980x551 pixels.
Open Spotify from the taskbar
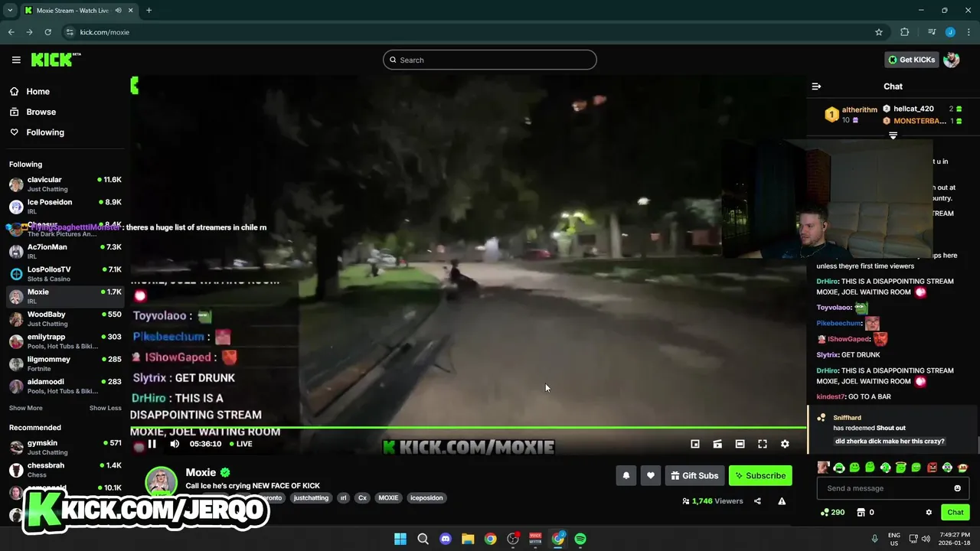tap(580, 539)
